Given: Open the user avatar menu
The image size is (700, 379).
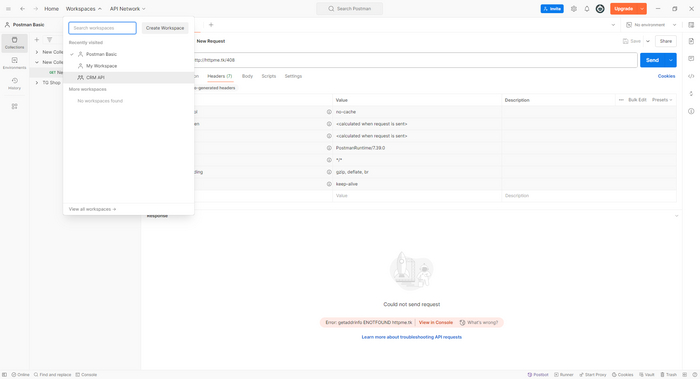Looking at the screenshot, I should pyautogui.click(x=600, y=8).
